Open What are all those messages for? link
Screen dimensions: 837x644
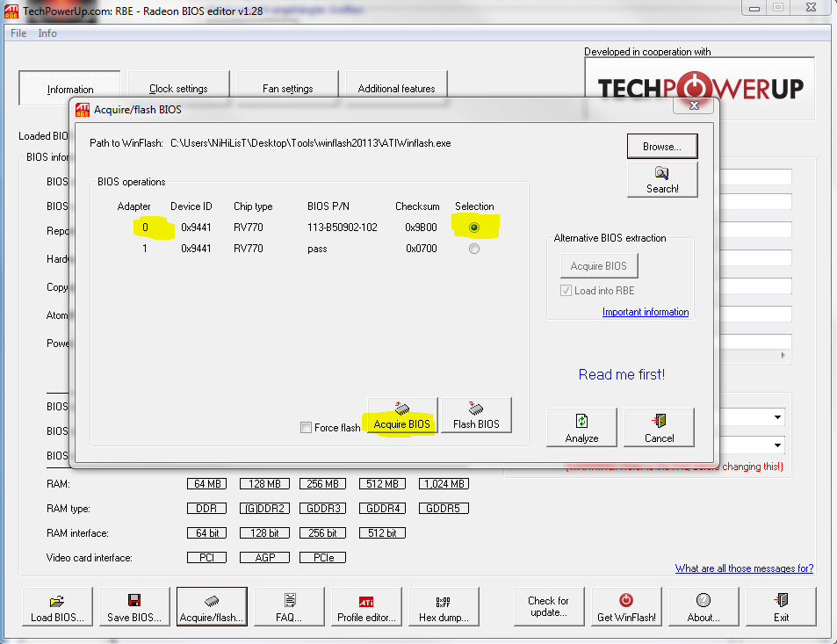[x=744, y=568]
